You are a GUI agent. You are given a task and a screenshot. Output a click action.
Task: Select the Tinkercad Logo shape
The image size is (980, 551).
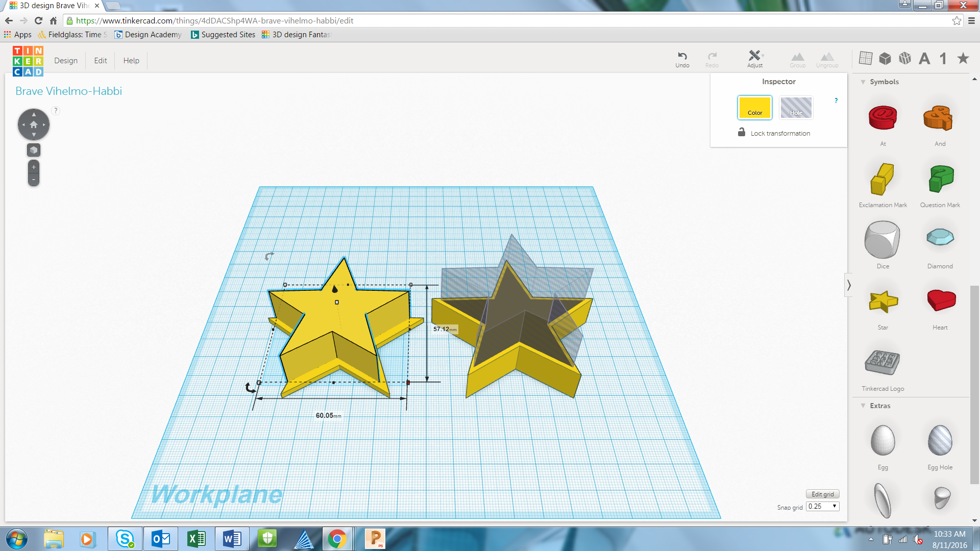883,363
